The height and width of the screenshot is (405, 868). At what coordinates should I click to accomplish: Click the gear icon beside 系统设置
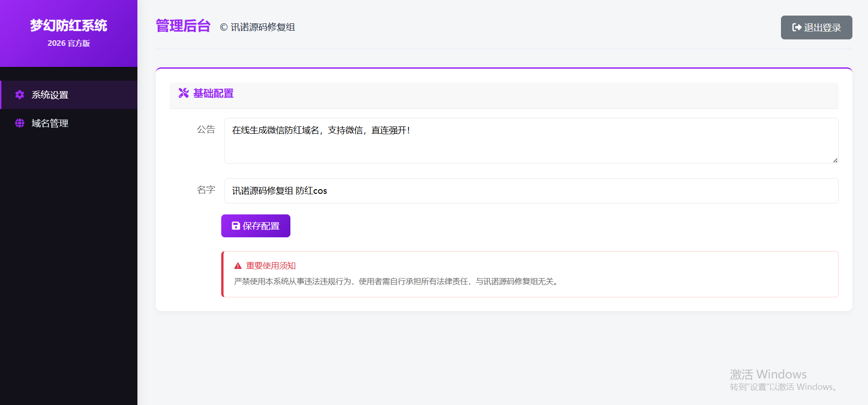click(20, 95)
